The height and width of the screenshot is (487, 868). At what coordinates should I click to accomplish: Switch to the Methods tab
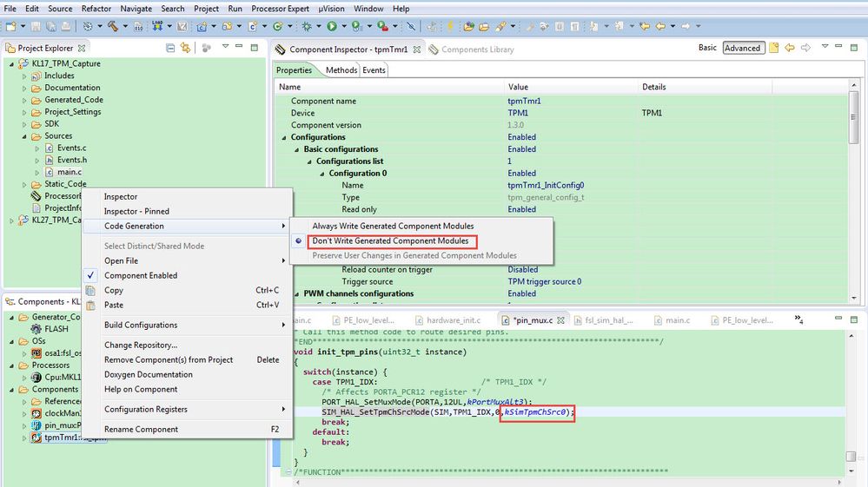(341, 70)
